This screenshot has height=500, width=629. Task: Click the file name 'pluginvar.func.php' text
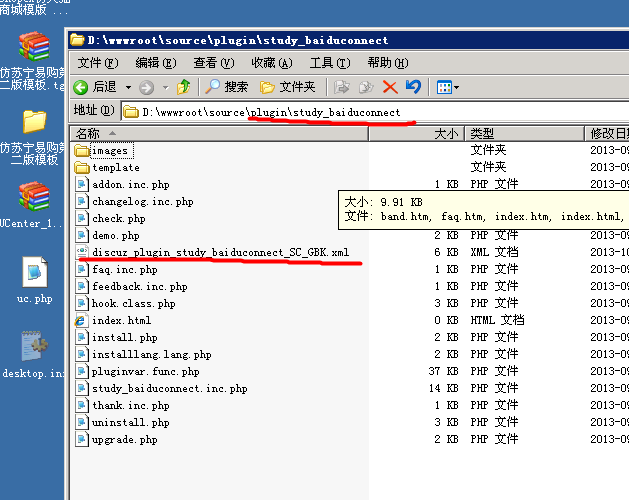pyautogui.click(x=146, y=372)
